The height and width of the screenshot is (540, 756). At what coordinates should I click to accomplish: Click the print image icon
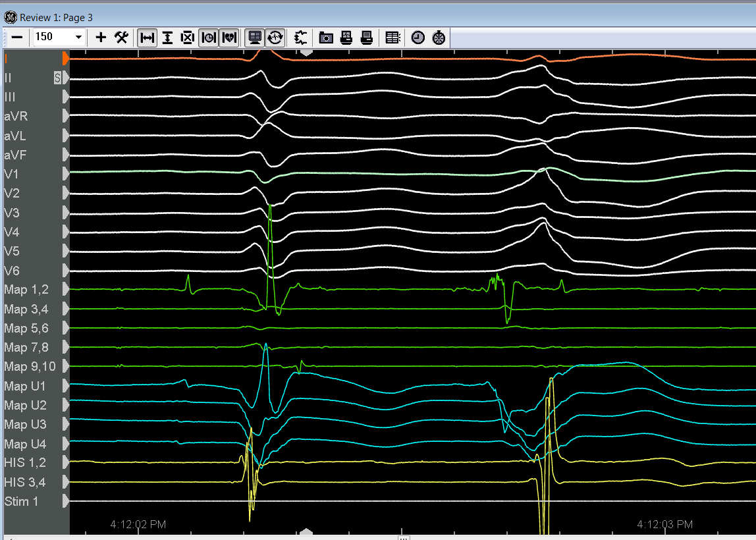coord(346,37)
